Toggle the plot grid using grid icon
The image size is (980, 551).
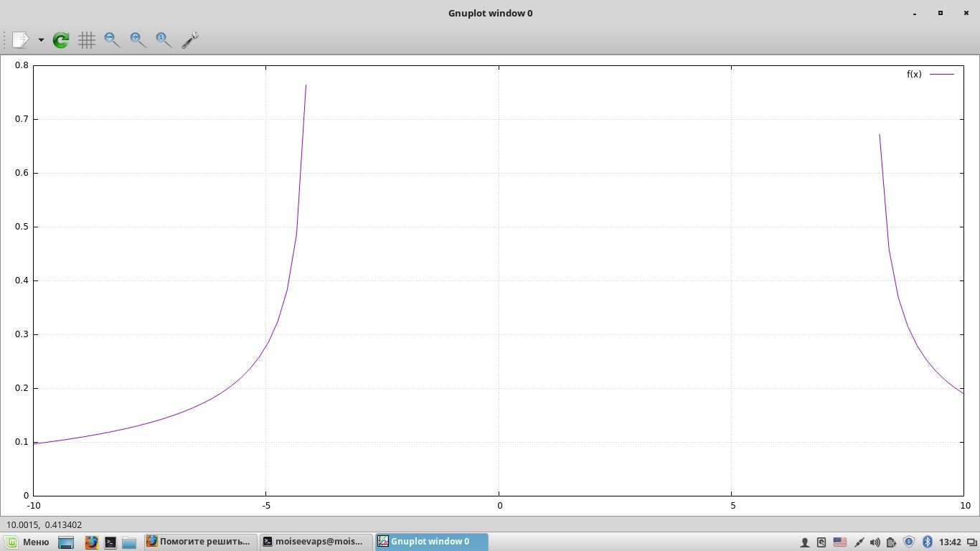point(87,40)
